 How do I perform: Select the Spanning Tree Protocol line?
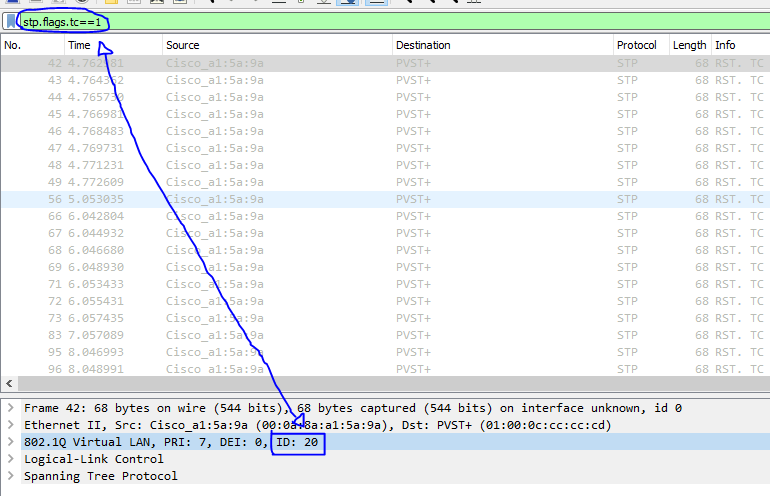(x=395, y=476)
